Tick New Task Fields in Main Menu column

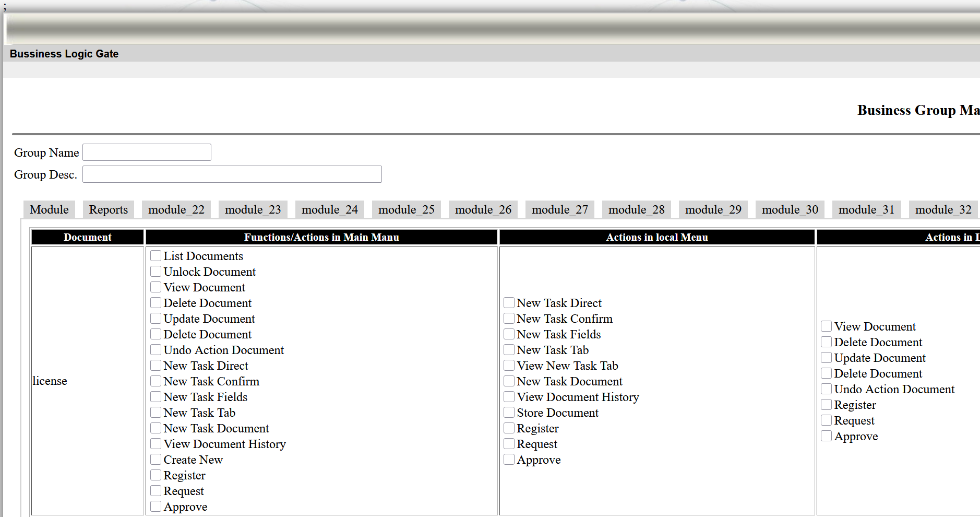pyautogui.click(x=156, y=397)
